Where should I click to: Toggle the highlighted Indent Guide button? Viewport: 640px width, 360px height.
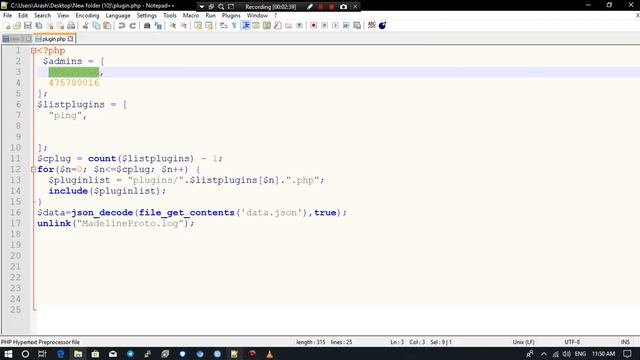246,26
